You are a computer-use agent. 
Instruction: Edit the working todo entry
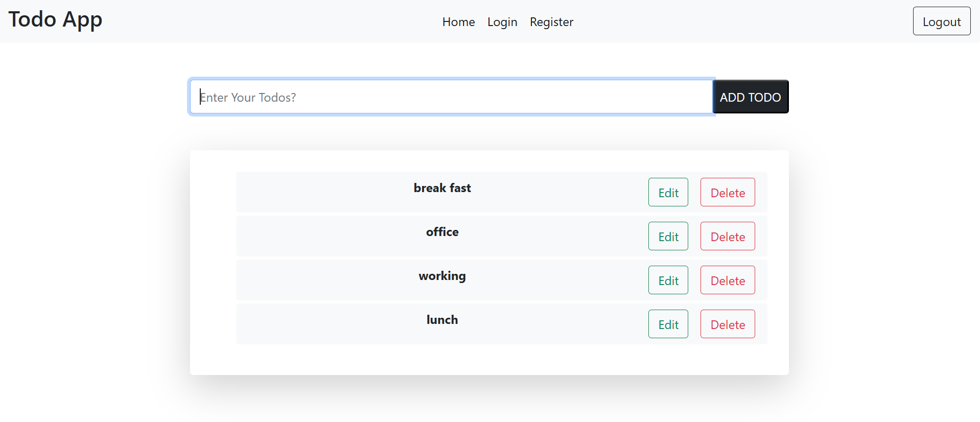point(668,280)
